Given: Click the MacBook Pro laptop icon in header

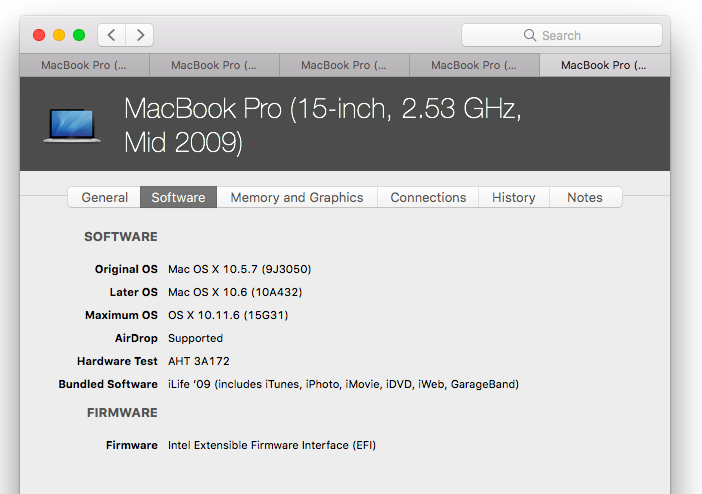Looking at the screenshot, I should point(72,125).
